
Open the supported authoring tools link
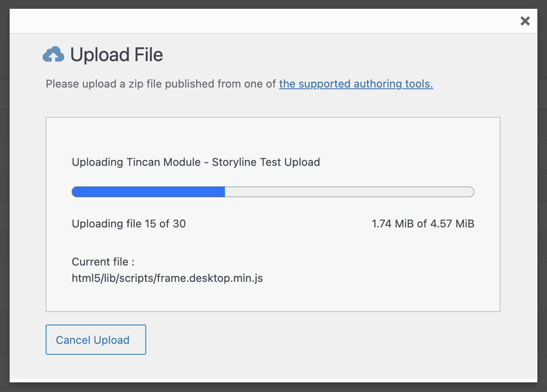pos(356,84)
